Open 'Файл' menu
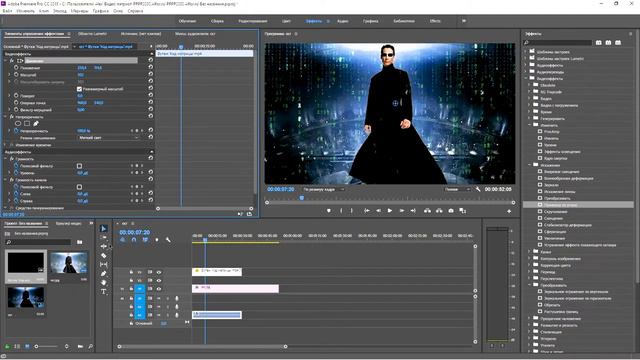This screenshot has height=360, width=640. [7, 11]
